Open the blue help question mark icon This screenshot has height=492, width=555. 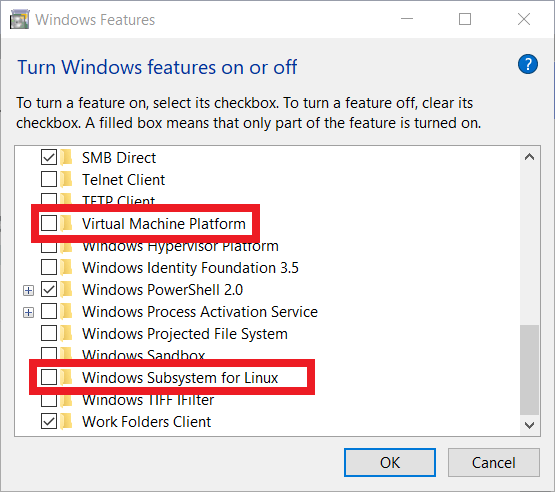point(528,64)
